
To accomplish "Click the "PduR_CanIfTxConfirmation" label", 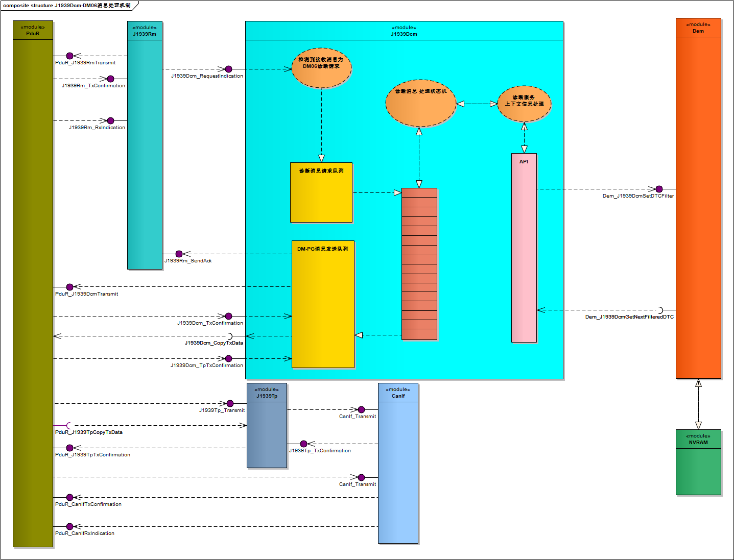I will (88, 504).
